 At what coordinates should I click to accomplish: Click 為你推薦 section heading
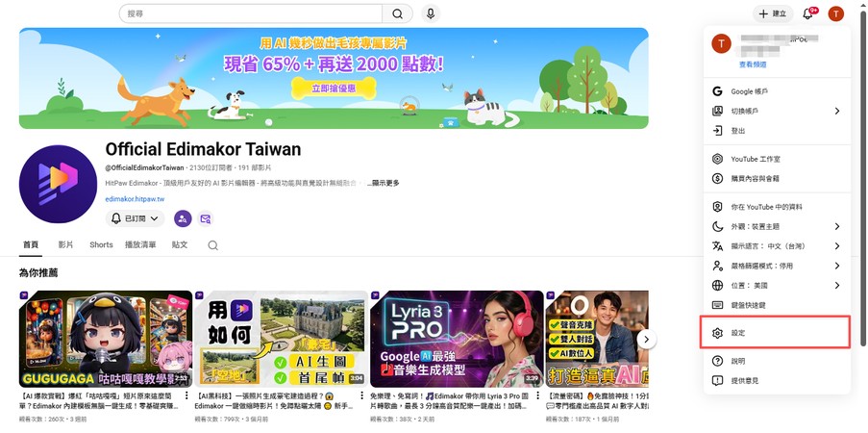[x=38, y=272]
